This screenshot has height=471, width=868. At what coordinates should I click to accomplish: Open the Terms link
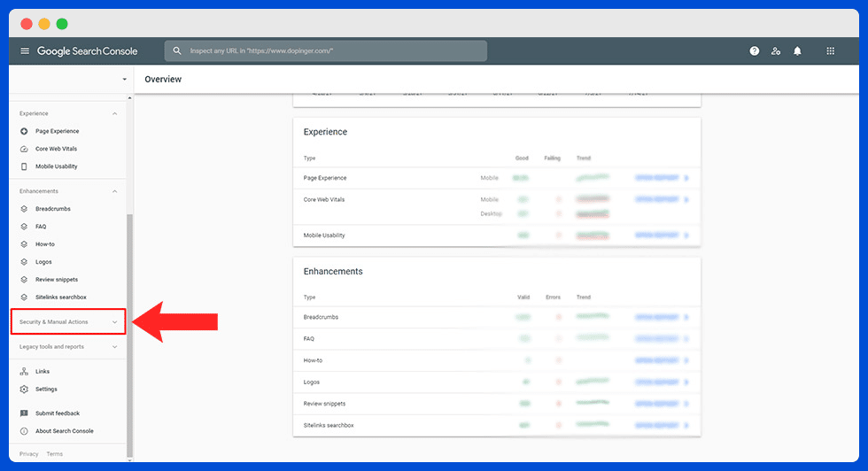pyautogui.click(x=54, y=454)
